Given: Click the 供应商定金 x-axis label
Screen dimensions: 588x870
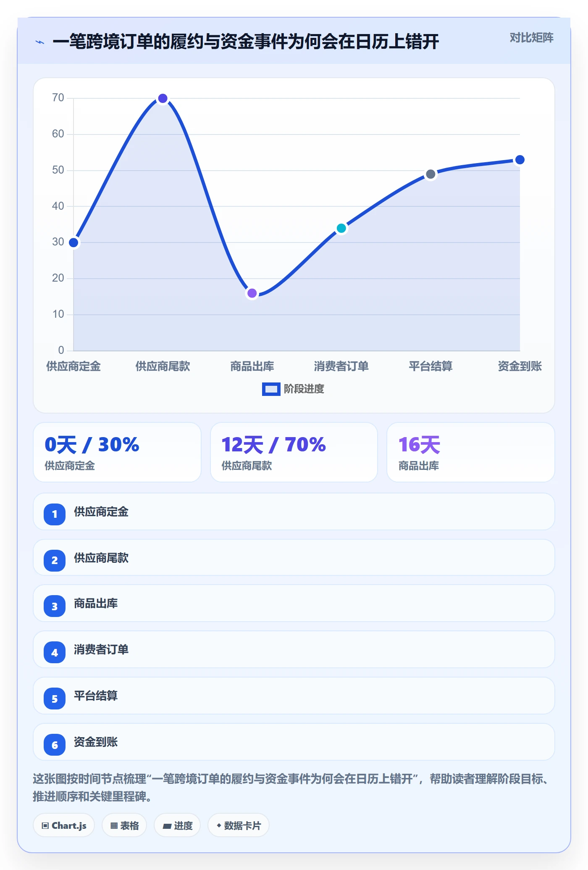Looking at the screenshot, I should [x=73, y=366].
